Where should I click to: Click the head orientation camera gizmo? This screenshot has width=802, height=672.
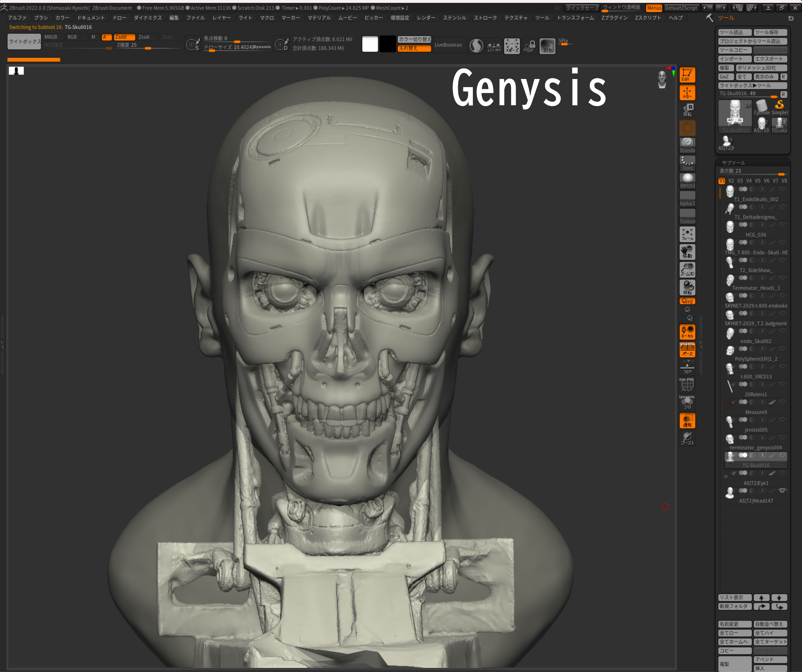pos(662,79)
